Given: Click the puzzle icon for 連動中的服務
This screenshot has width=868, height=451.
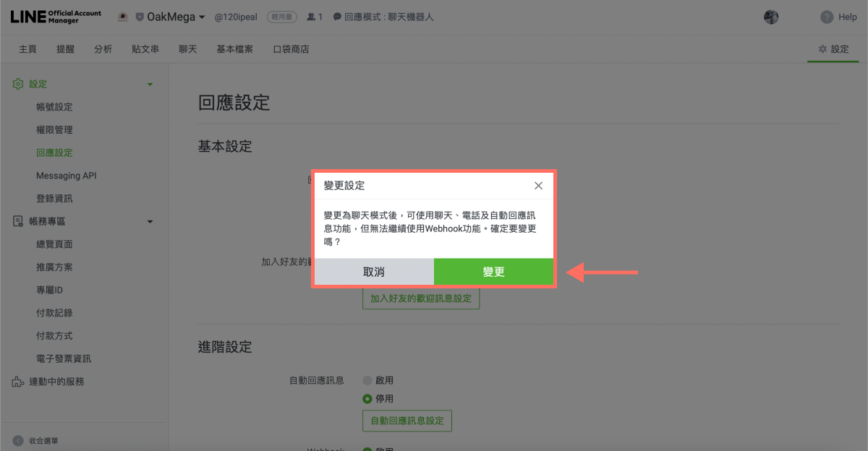Looking at the screenshot, I should coord(18,382).
